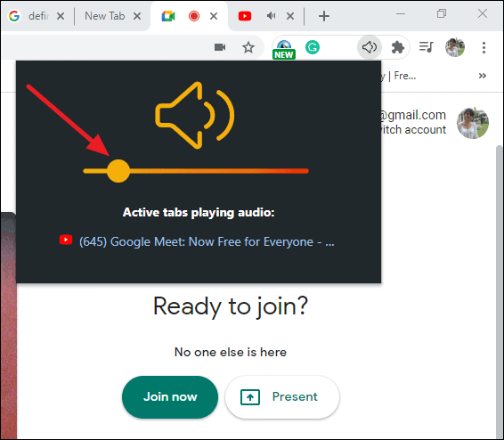The width and height of the screenshot is (504, 440).
Task: Click the Volume Master speaker extension icon
Action: tap(370, 47)
